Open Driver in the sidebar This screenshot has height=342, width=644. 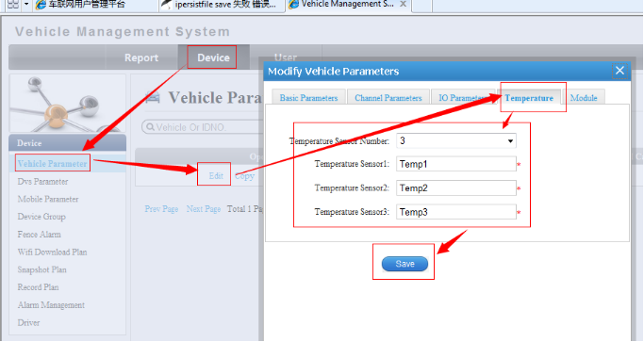[28, 323]
